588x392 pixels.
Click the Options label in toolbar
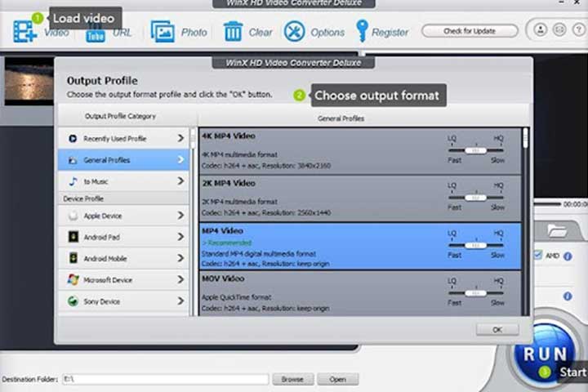pyautogui.click(x=327, y=33)
